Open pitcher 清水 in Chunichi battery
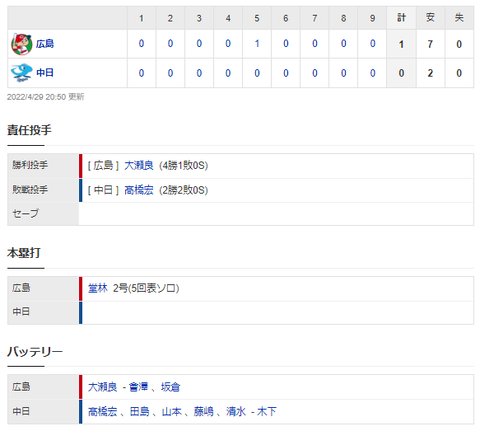This screenshot has height=431, width=480. tap(236, 412)
